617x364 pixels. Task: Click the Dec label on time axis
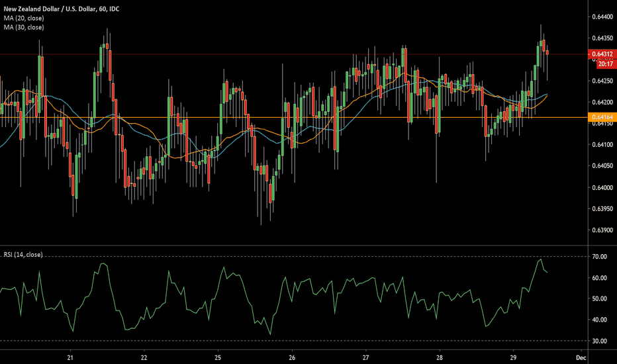(581, 356)
